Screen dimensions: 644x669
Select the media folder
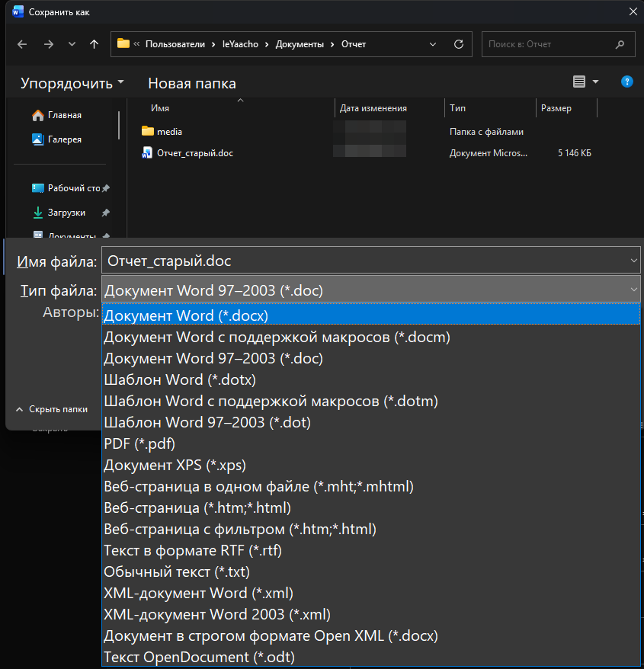[169, 132]
